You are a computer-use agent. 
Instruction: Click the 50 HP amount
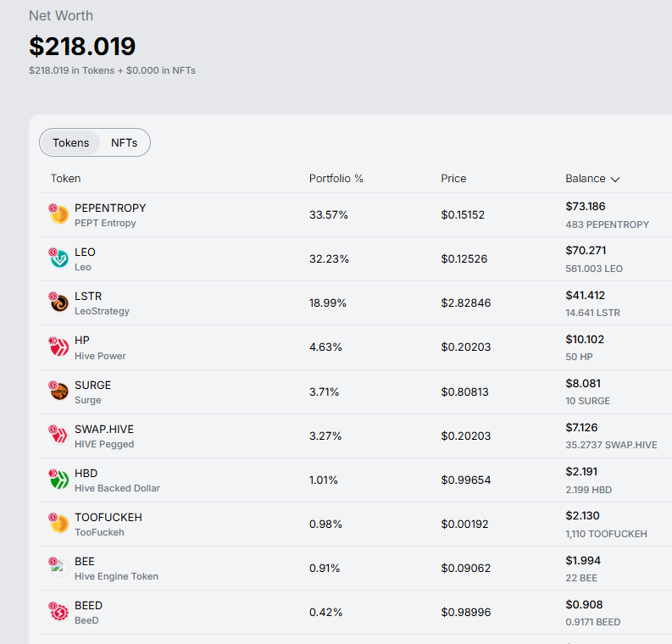579,357
